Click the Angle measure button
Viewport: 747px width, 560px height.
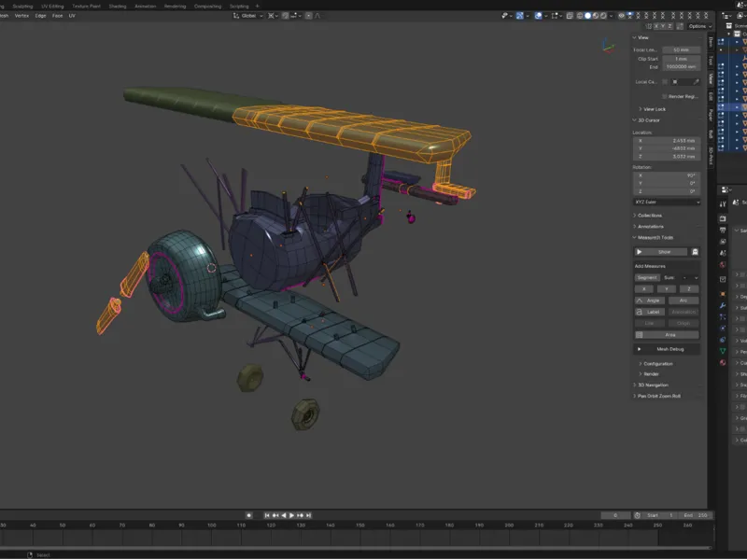[649, 301]
